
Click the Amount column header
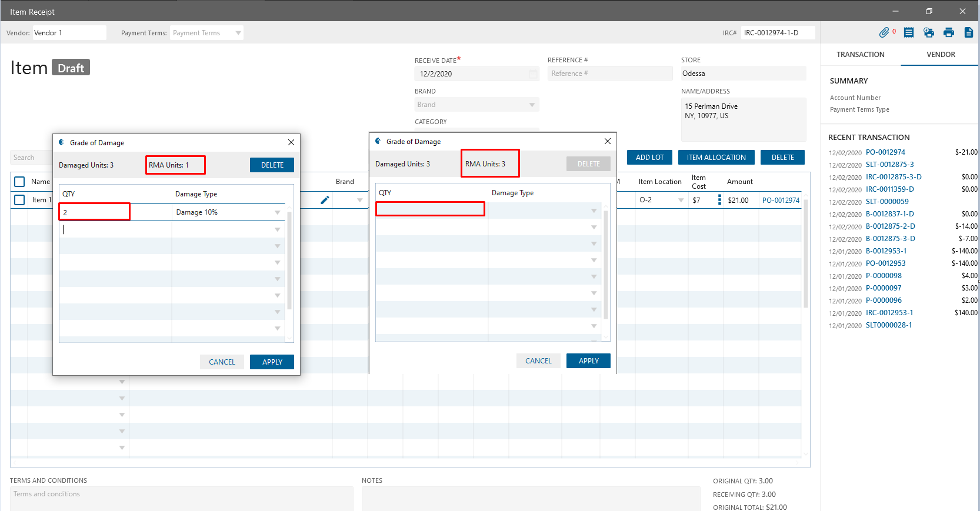pos(740,182)
